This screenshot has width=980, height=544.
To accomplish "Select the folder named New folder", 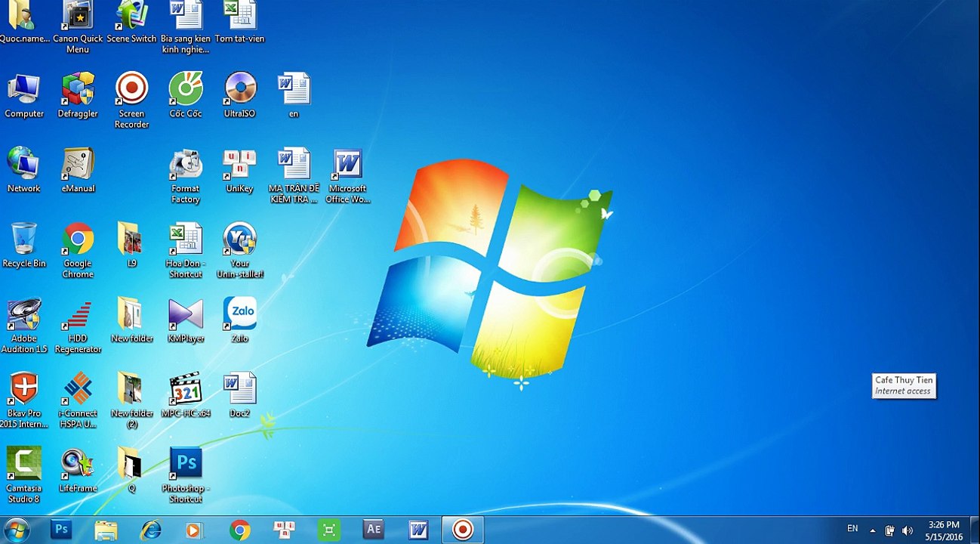I will (x=131, y=320).
